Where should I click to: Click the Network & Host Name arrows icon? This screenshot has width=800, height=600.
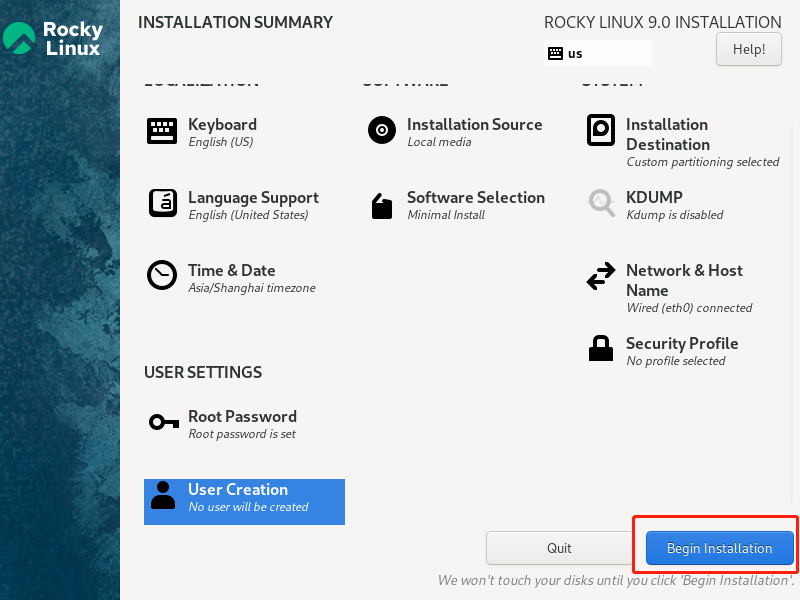601,276
